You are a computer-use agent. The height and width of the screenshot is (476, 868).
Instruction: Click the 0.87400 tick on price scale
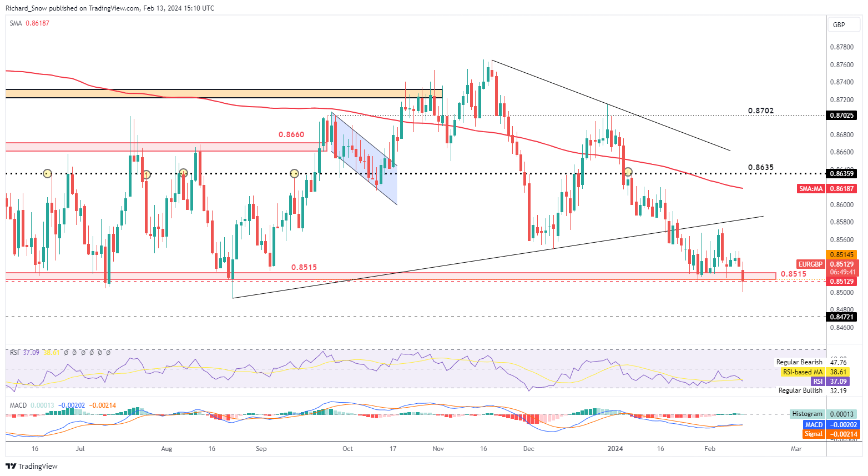tap(841, 82)
